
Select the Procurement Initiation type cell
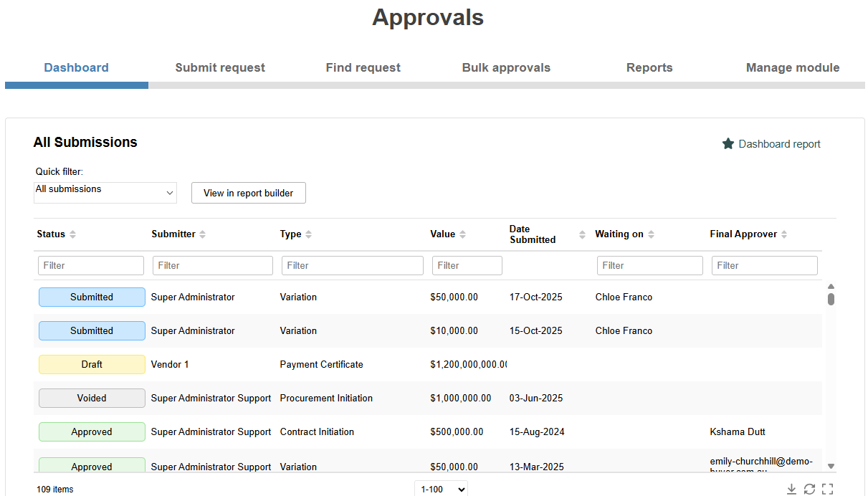tap(326, 398)
